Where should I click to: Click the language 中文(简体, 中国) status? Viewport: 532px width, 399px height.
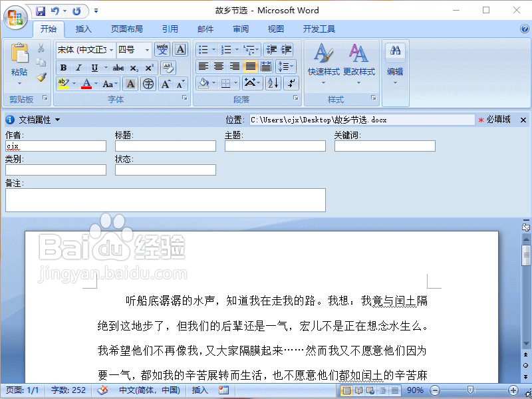pyautogui.click(x=150, y=390)
